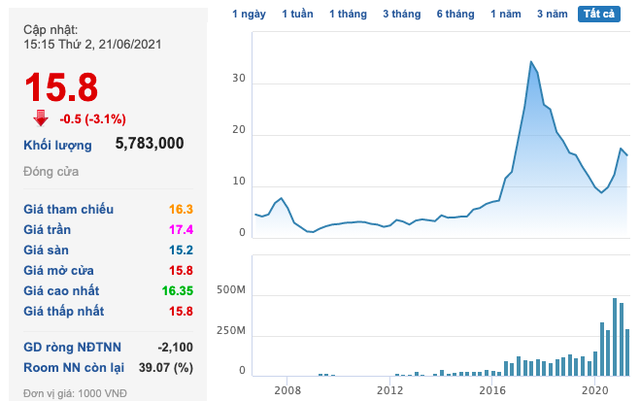Click the 'Giá thấp nhất' label
The width and height of the screenshot is (640, 401).
(64, 311)
